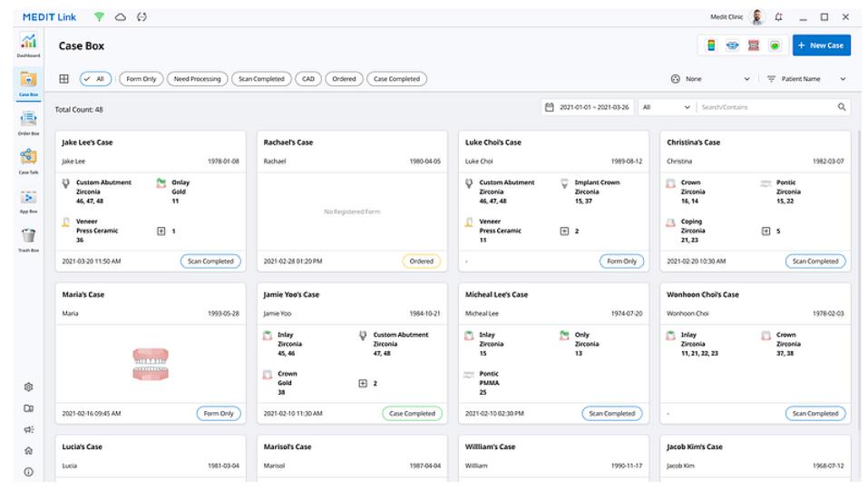Expand the Patient Name sort dropdown
The height and width of the screenshot is (491, 868).
[x=805, y=79]
